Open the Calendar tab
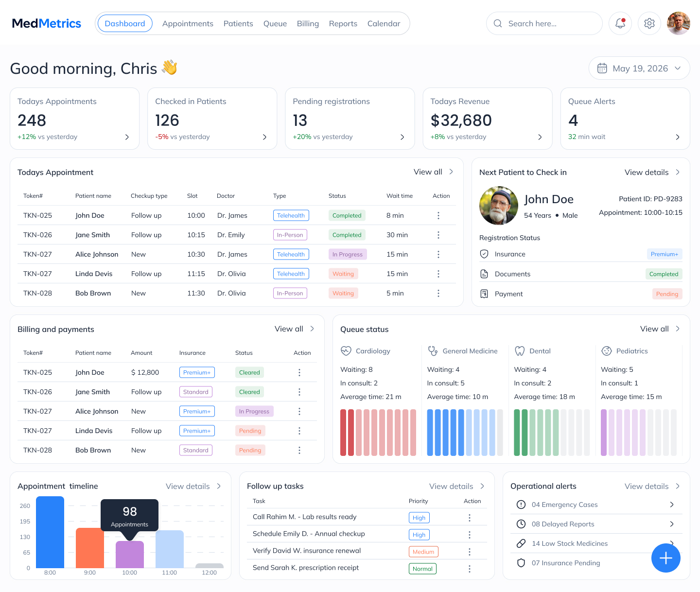Screen dimensions: 700x592 click(384, 23)
